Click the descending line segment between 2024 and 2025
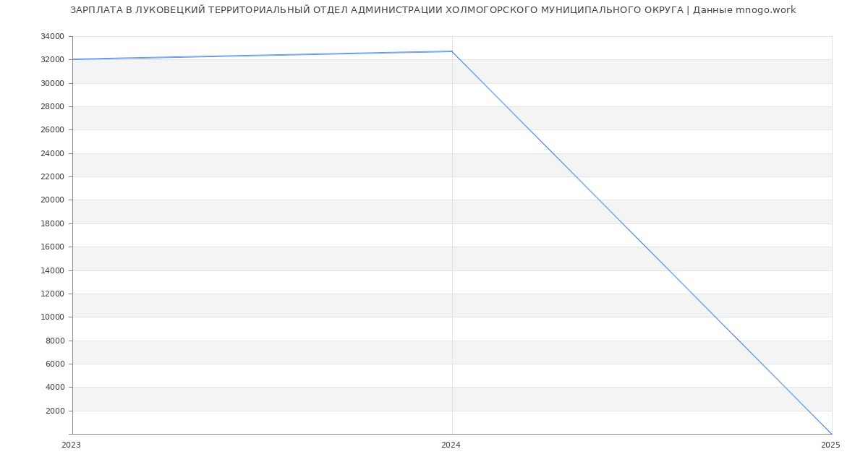The width and height of the screenshot is (868, 470). [642, 242]
